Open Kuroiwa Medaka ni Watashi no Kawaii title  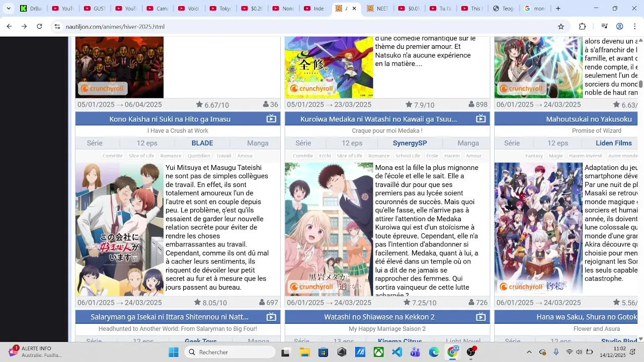click(x=379, y=119)
